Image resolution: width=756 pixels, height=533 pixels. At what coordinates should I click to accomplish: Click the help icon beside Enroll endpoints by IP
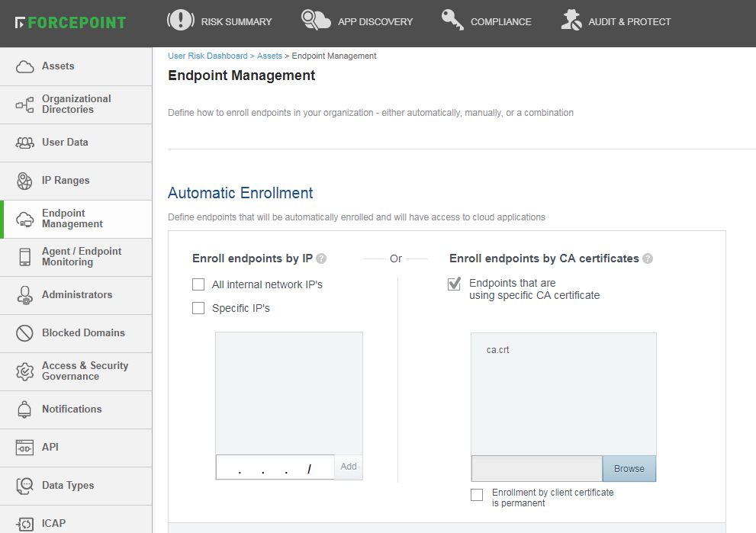[x=321, y=258]
